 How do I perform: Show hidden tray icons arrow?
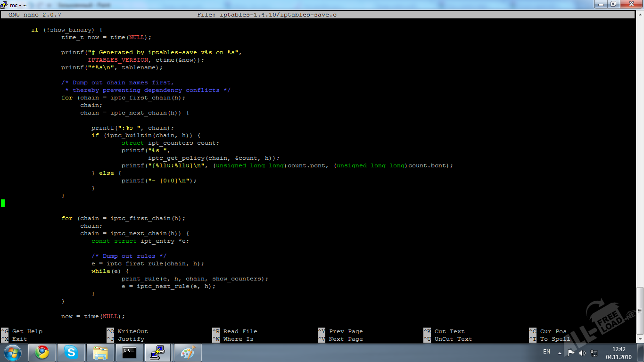[x=560, y=353]
